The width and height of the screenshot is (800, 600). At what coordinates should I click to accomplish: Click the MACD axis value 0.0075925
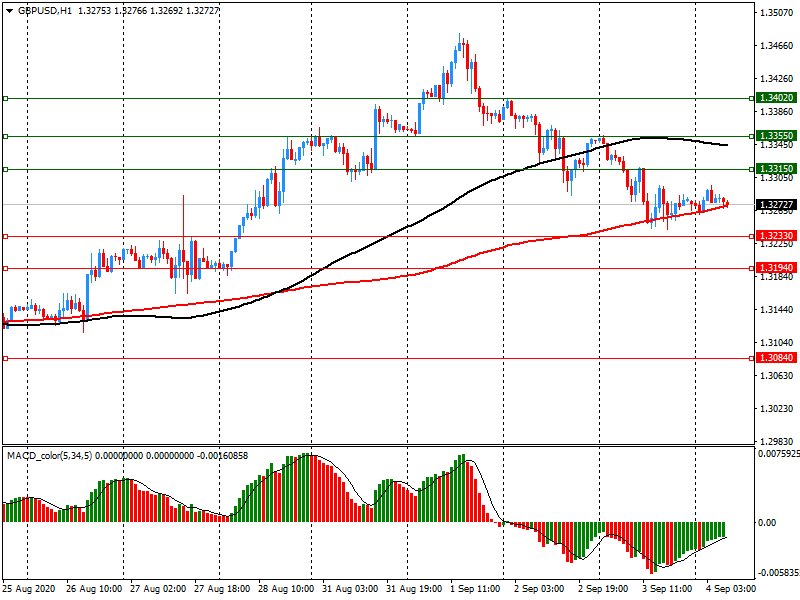click(779, 454)
